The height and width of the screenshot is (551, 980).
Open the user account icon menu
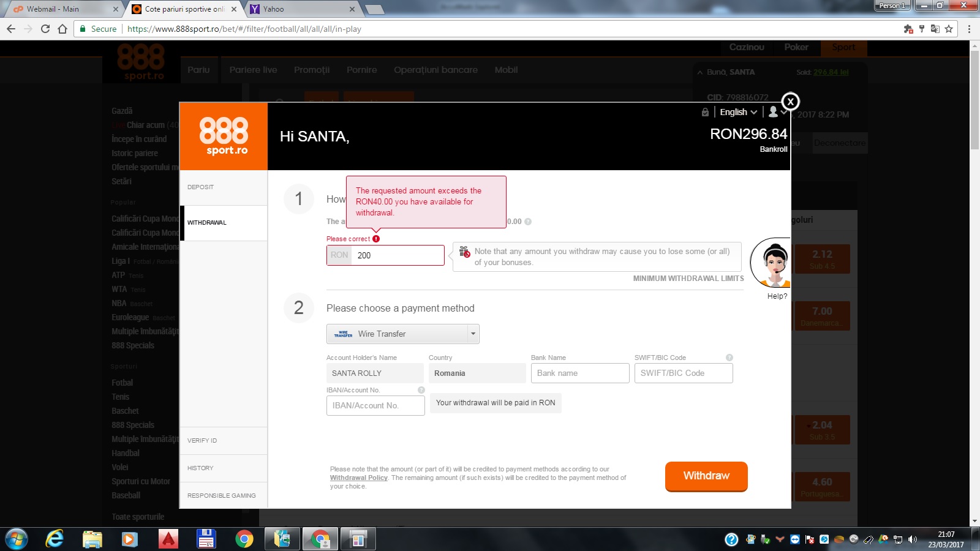click(777, 112)
